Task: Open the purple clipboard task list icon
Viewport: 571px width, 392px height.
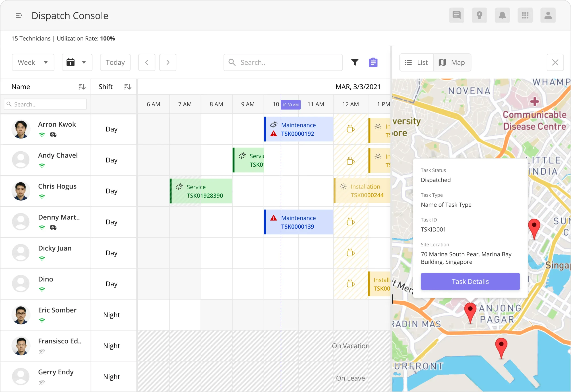Action: point(373,62)
